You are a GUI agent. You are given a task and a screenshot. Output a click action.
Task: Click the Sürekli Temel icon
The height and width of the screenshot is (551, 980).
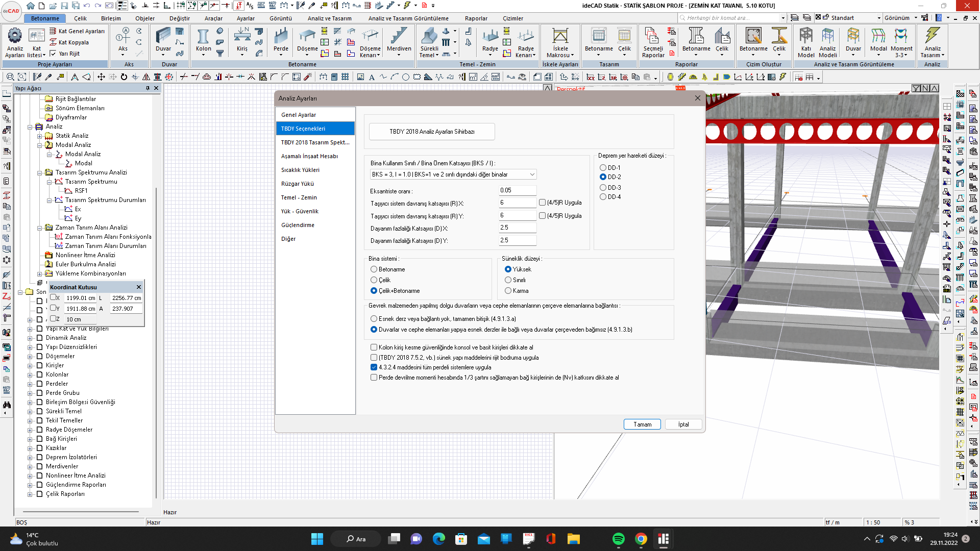[x=429, y=42]
